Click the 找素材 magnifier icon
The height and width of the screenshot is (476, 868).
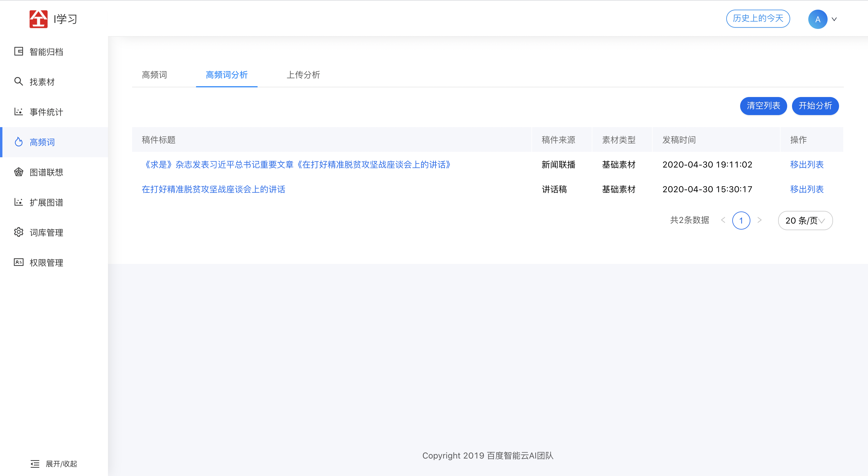(18, 81)
